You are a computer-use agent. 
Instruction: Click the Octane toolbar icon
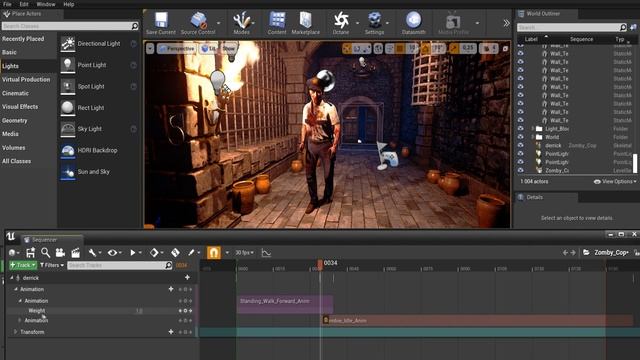341,23
